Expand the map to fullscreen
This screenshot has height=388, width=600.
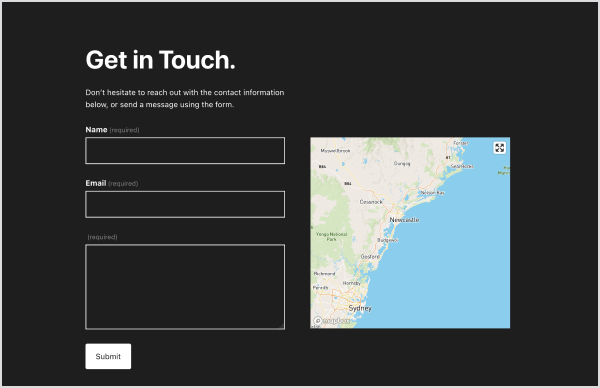pyautogui.click(x=499, y=148)
